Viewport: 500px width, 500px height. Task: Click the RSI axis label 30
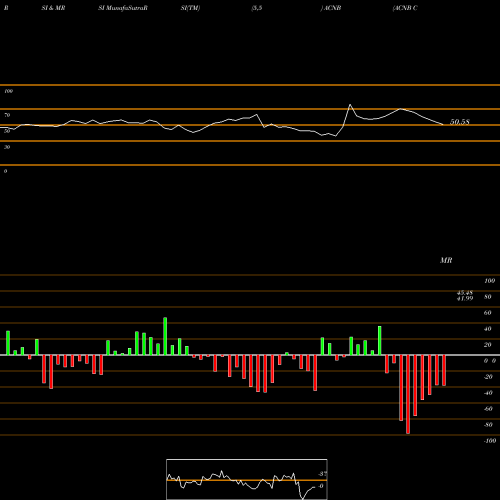(7, 147)
